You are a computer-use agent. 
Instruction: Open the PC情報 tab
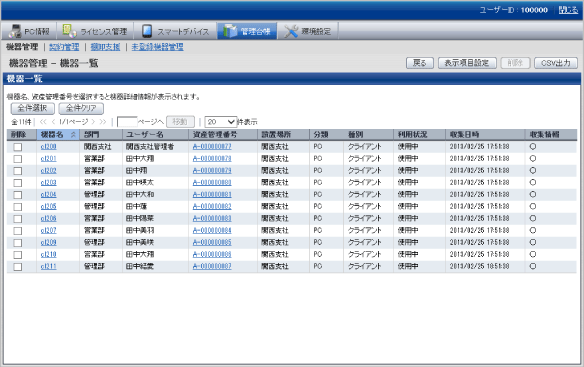pyautogui.click(x=29, y=31)
